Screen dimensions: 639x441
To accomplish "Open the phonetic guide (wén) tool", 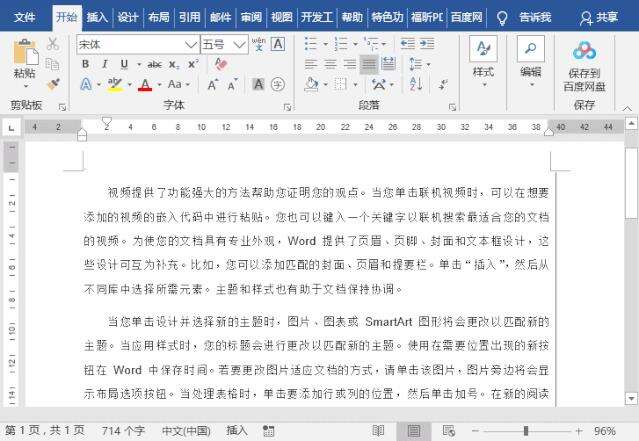I will point(258,44).
